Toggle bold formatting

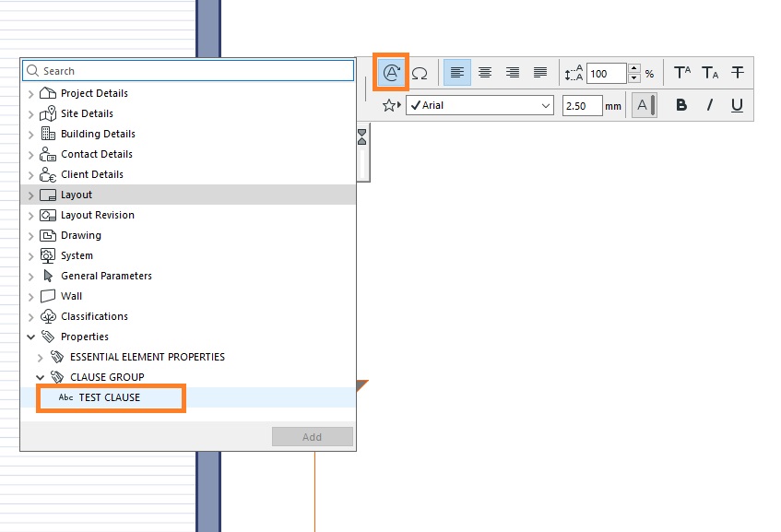tap(681, 105)
